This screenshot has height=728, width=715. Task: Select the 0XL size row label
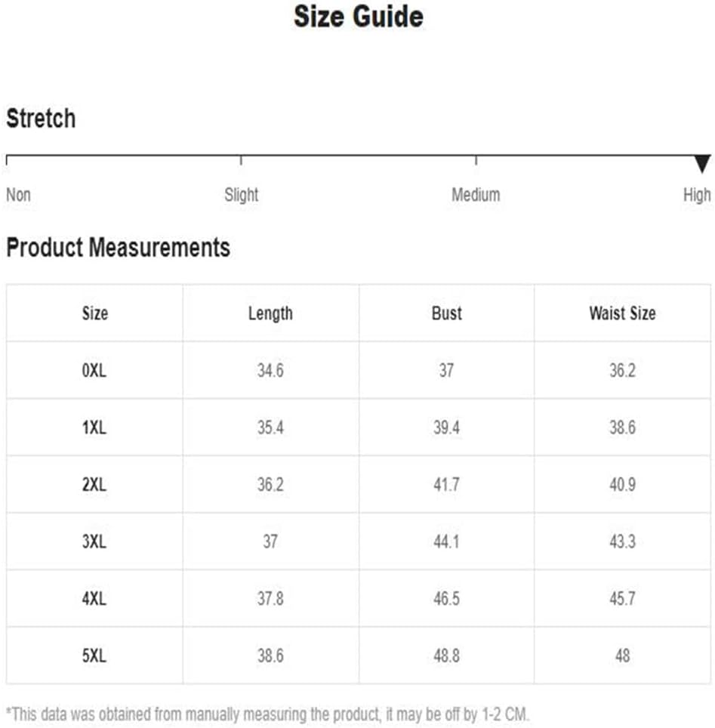click(x=94, y=371)
